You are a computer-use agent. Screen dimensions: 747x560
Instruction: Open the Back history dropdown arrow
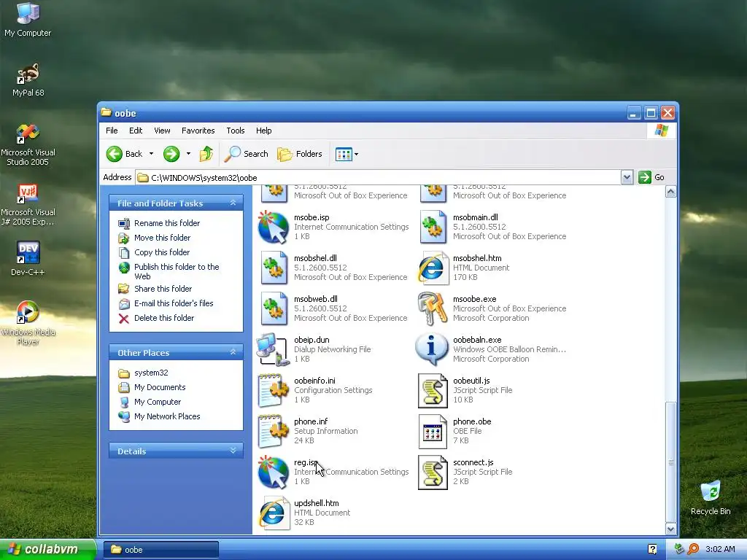point(152,154)
